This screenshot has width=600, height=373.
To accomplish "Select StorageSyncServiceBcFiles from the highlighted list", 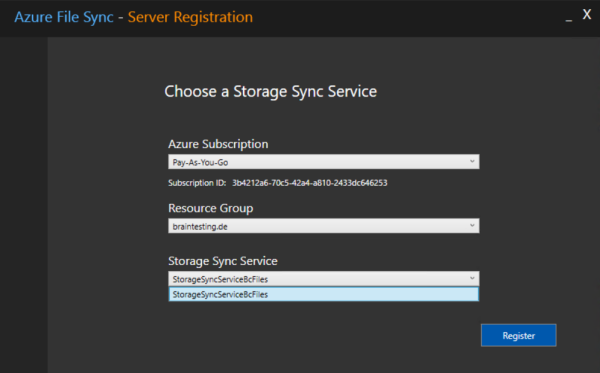I will 323,294.
